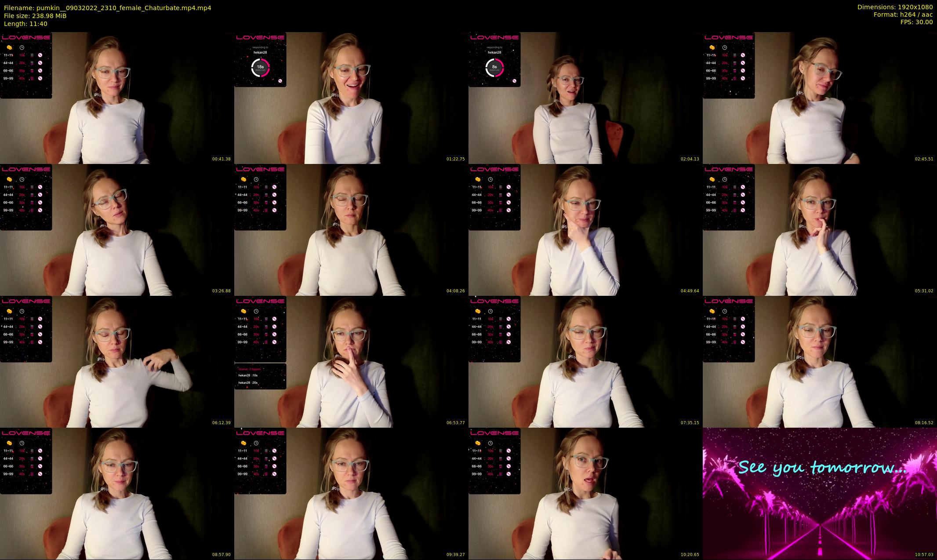Open the thumbnail stamped 02:45.51
This screenshot has width=937, height=560.
point(819,98)
